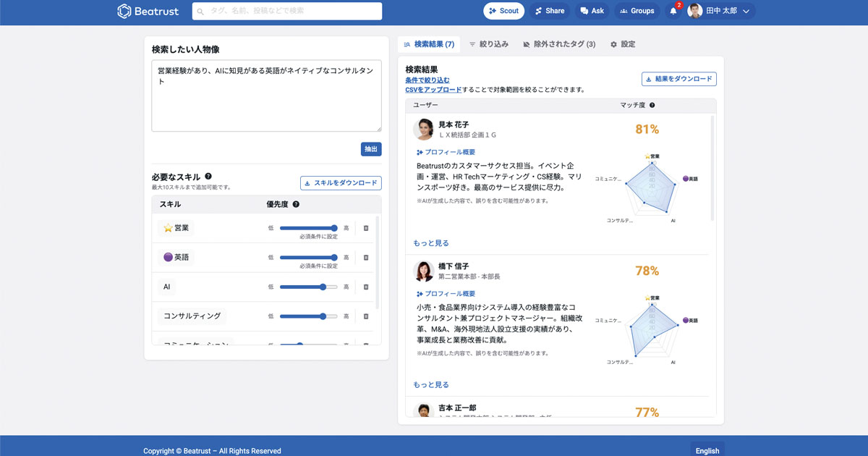This screenshot has height=456, width=868.
Task: Delete the 営業 skill with trash icon
Action: [x=366, y=228]
